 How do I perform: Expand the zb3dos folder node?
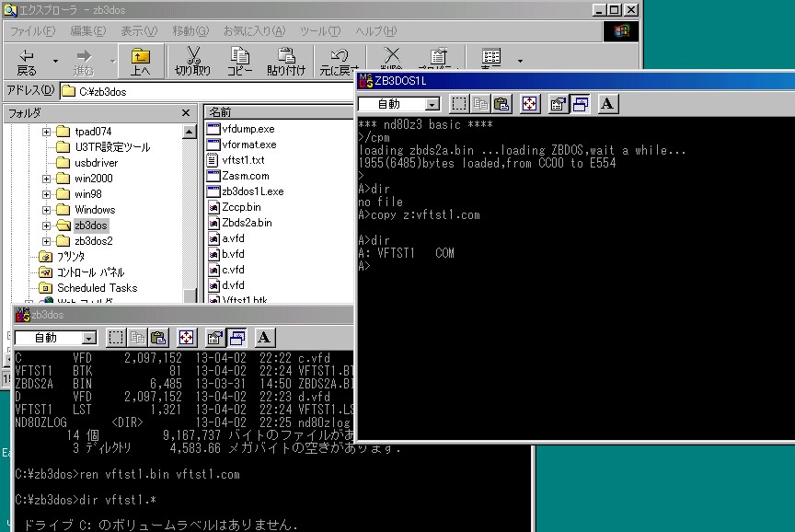point(46,226)
